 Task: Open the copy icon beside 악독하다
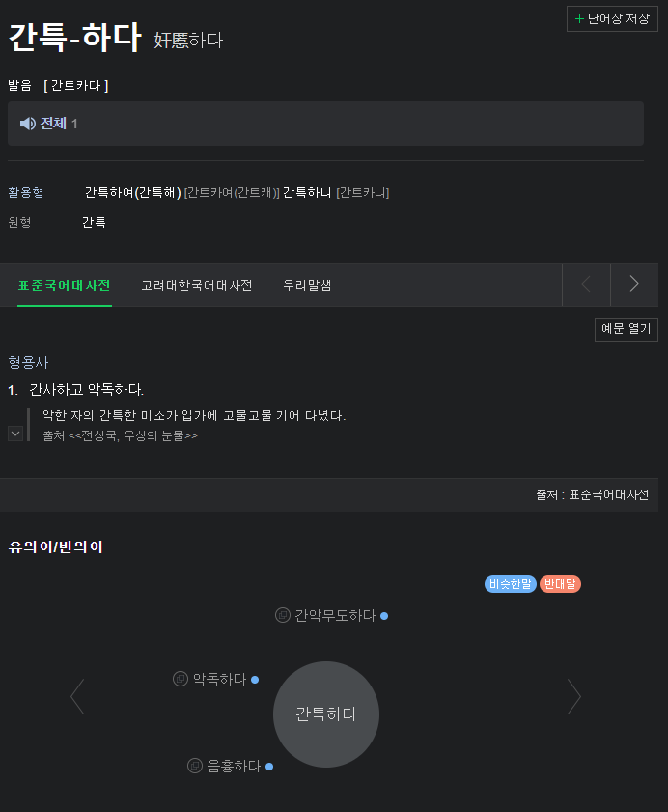coord(181,679)
